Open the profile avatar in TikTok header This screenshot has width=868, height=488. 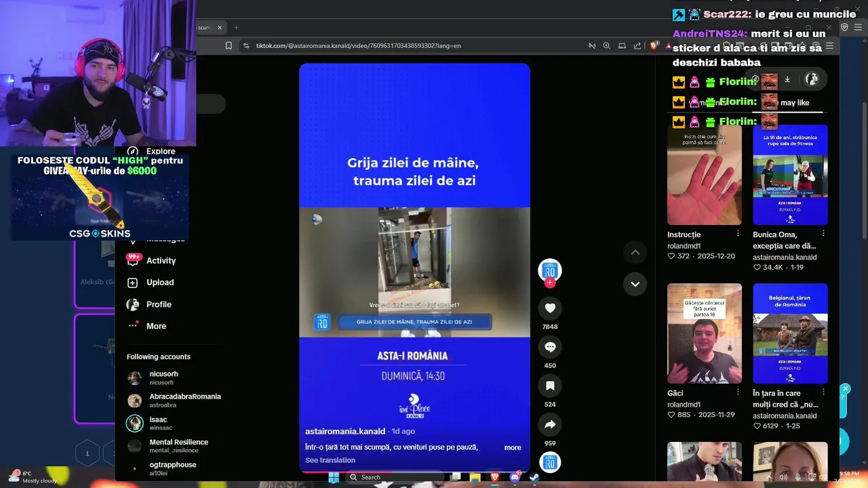(x=811, y=79)
